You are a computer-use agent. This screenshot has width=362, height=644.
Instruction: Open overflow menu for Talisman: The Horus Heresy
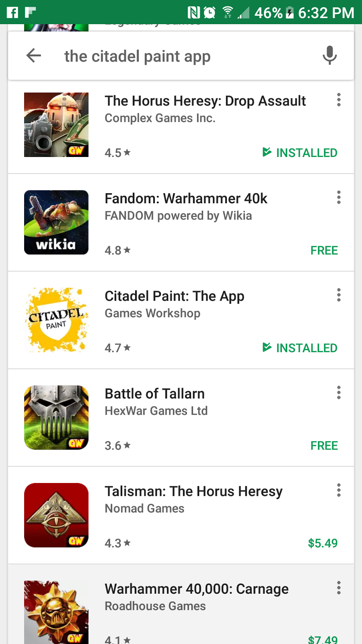point(339,490)
